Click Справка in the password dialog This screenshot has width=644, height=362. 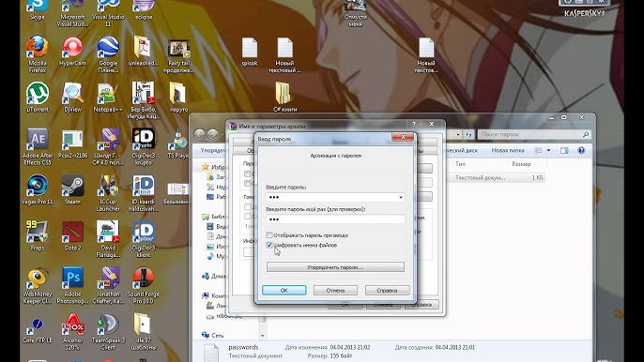387,290
